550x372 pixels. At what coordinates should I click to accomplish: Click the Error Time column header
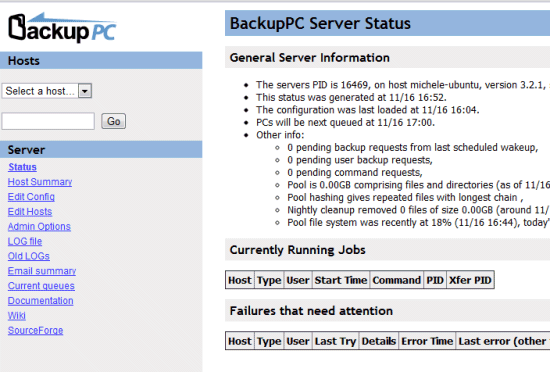pos(427,341)
